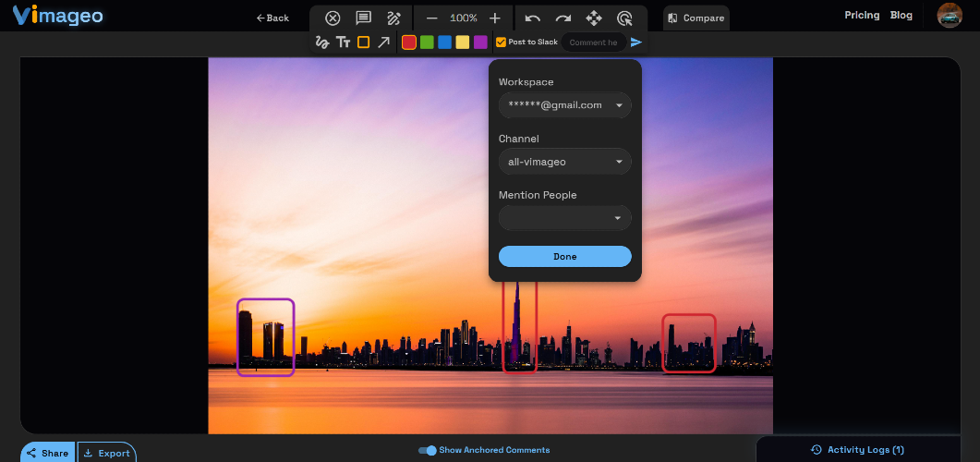Toggle Show Anchored Comments switch
This screenshot has height=462, width=980.
point(428,450)
